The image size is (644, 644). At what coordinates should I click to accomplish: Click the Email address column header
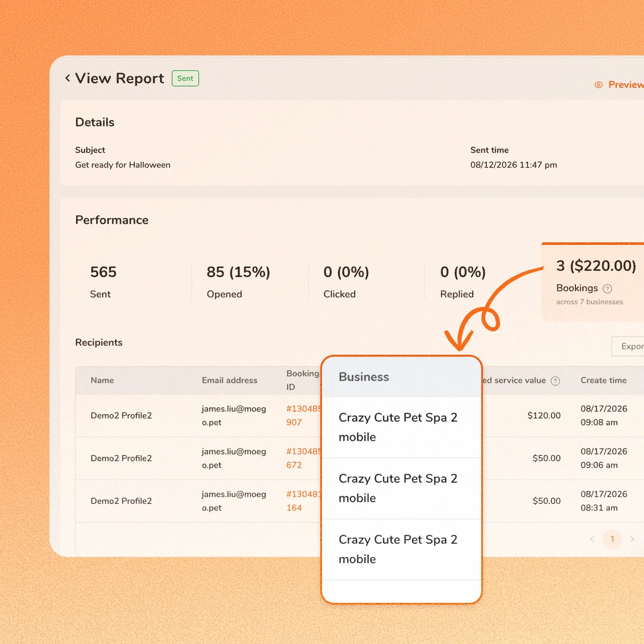click(x=229, y=380)
